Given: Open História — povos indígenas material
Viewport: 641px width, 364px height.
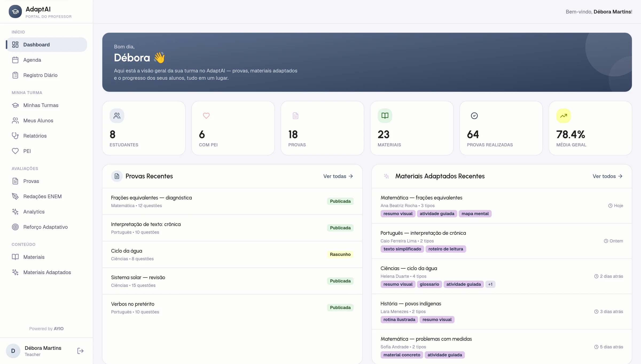Looking at the screenshot, I should pos(502,312).
